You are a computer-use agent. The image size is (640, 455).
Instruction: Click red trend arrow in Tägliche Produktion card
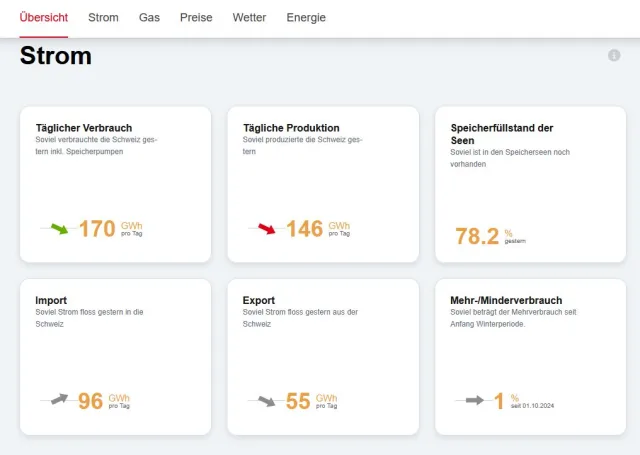click(266, 229)
